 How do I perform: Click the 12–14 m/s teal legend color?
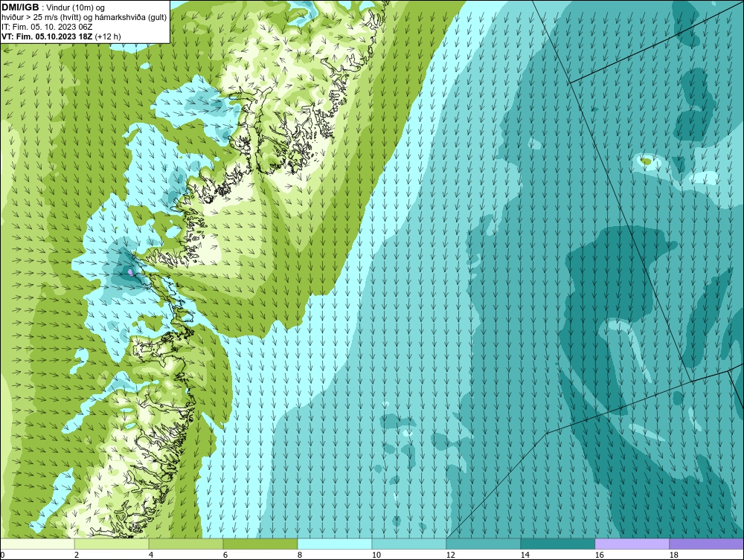[x=484, y=544]
